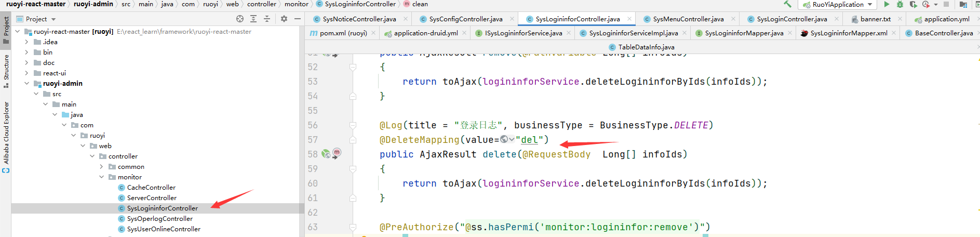Viewport: 980px width, 237px height.
Task: Select SysOperlogController in project tree
Action: pos(160,218)
